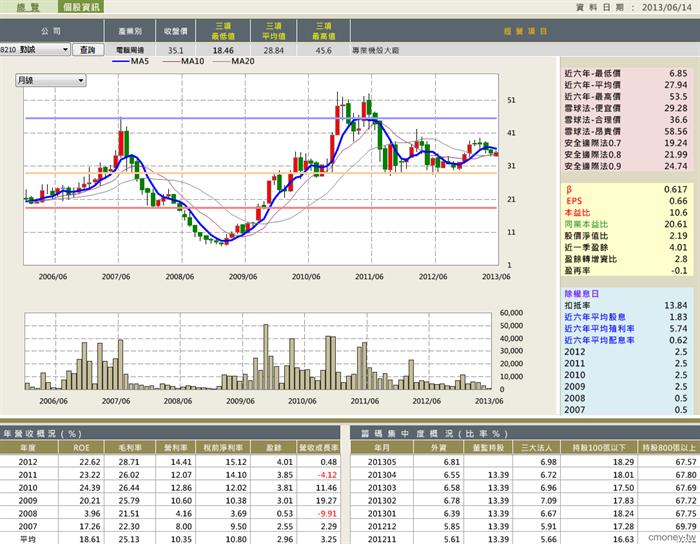Click the β label
This screenshot has height=544, width=700.
point(569,189)
